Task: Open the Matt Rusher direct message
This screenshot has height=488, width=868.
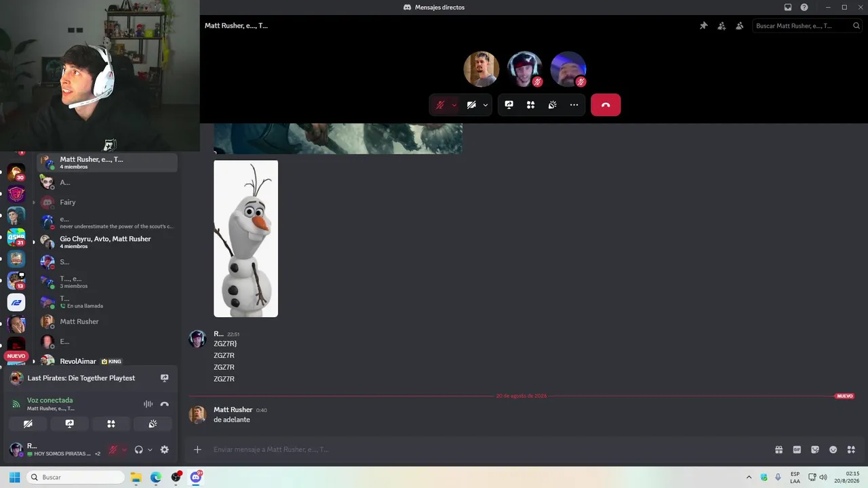Action: pos(107,321)
